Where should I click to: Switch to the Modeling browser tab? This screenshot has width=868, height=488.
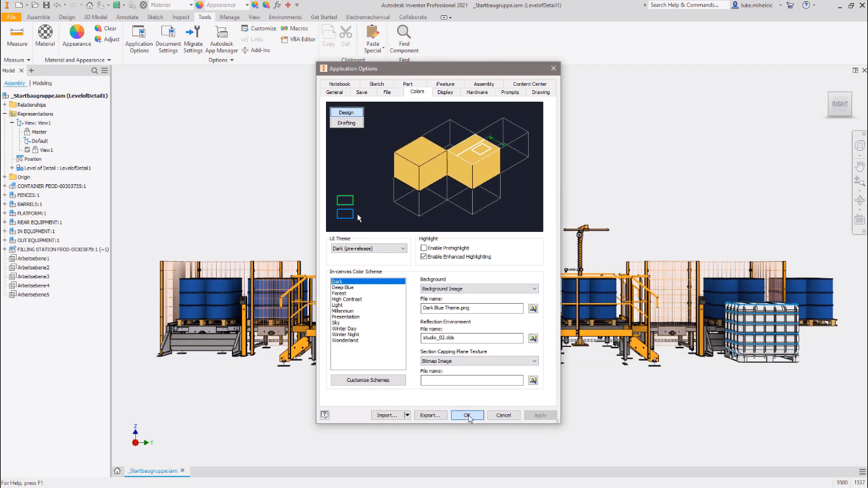point(42,83)
